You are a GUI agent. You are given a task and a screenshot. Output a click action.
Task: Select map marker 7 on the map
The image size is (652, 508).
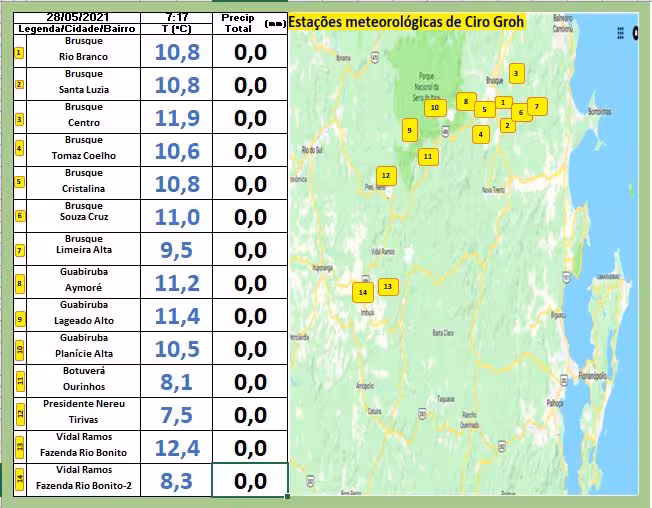point(536,106)
